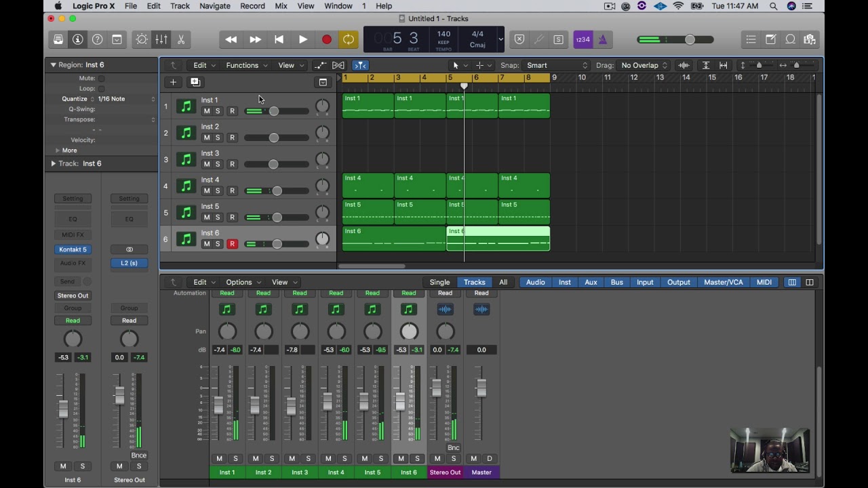Screen dimensions: 868x488
Task: Open the List Editors icon
Action: coord(751,39)
